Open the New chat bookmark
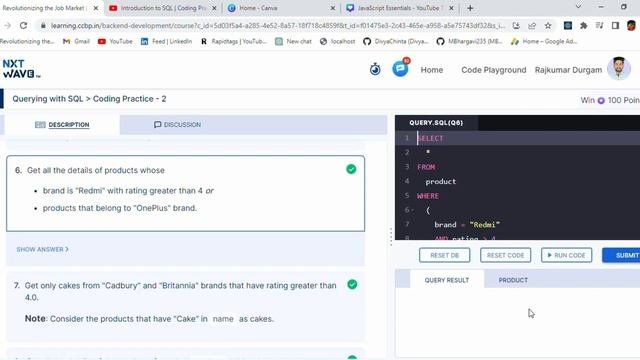The image size is (640, 360). (293, 41)
